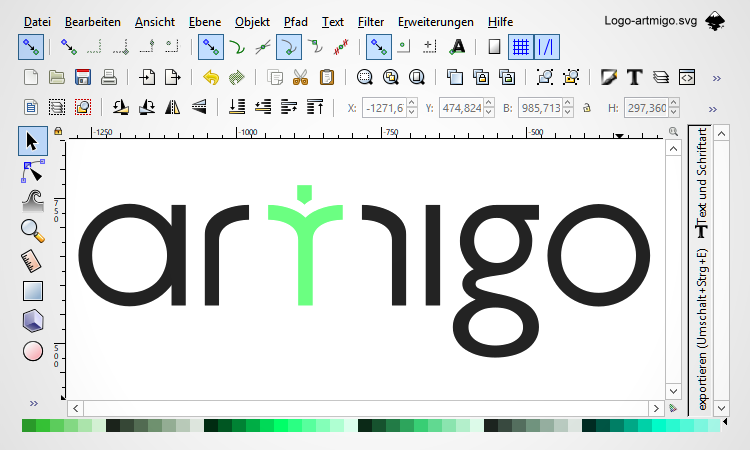Click the Import icon
Viewport: 750px width, 450px height.
pos(147,77)
